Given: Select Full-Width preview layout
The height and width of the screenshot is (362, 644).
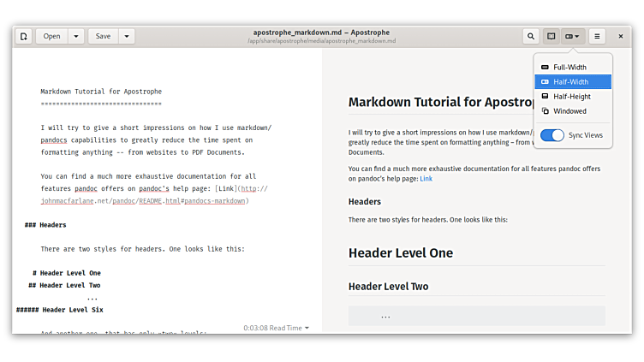Looking at the screenshot, I should [x=570, y=67].
